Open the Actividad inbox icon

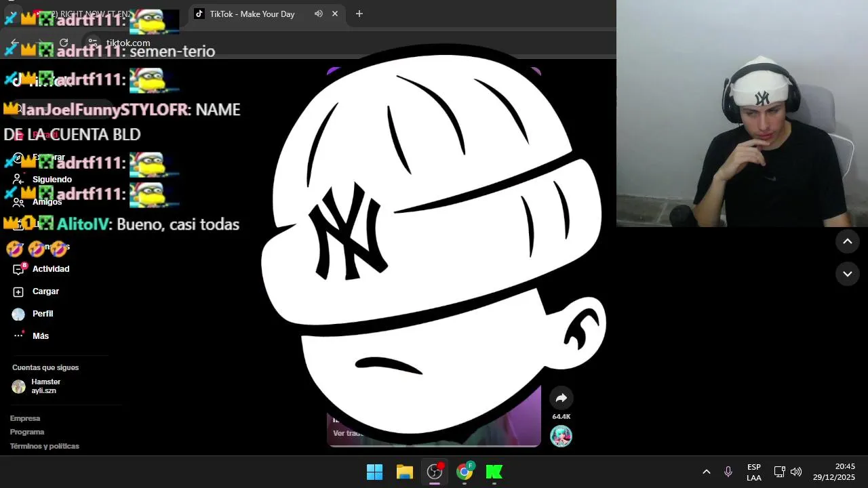pos(18,269)
